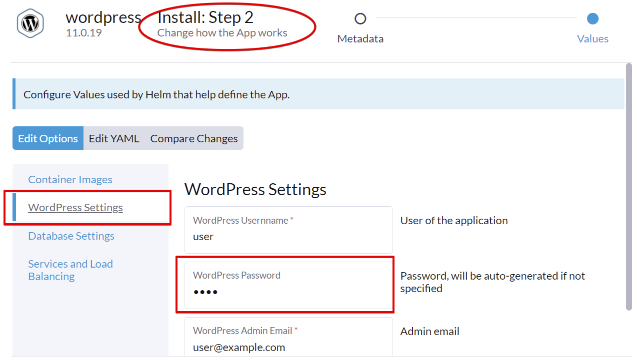Click the 'WordPress Settings' section heading

pyautogui.click(x=255, y=190)
